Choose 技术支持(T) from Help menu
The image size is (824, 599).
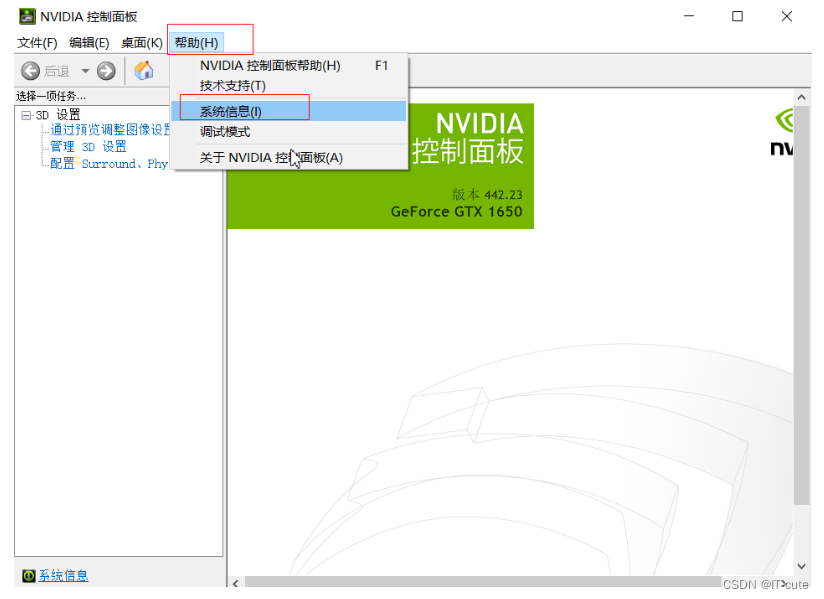pyautogui.click(x=289, y=86)
